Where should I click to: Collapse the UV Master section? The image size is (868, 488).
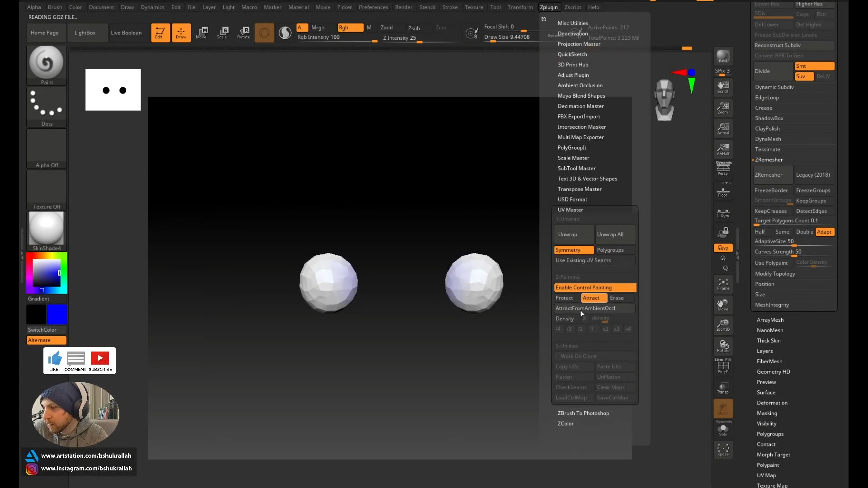(x=570, y=210)
